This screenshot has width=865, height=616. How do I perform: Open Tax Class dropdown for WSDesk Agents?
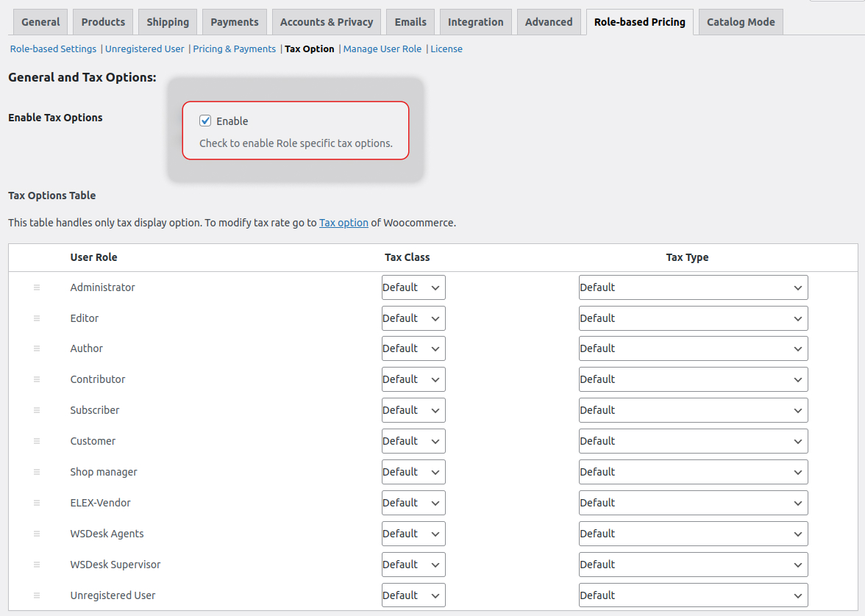(413, 534)
